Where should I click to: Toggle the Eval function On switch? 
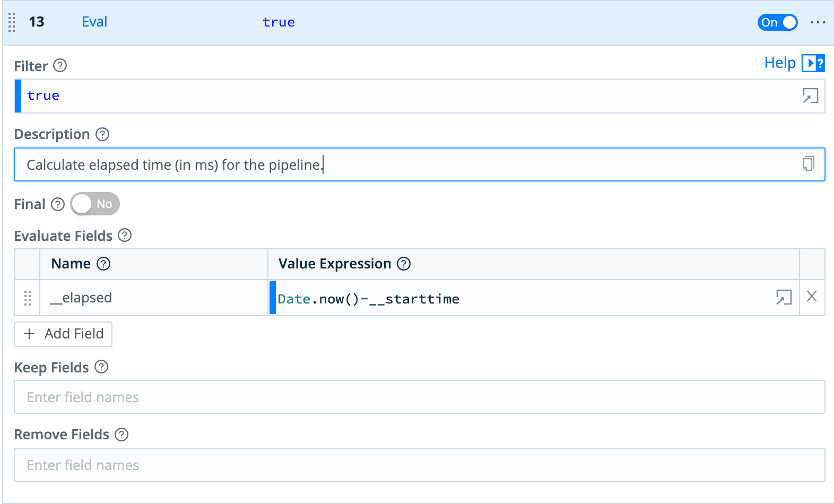[777, 22]
